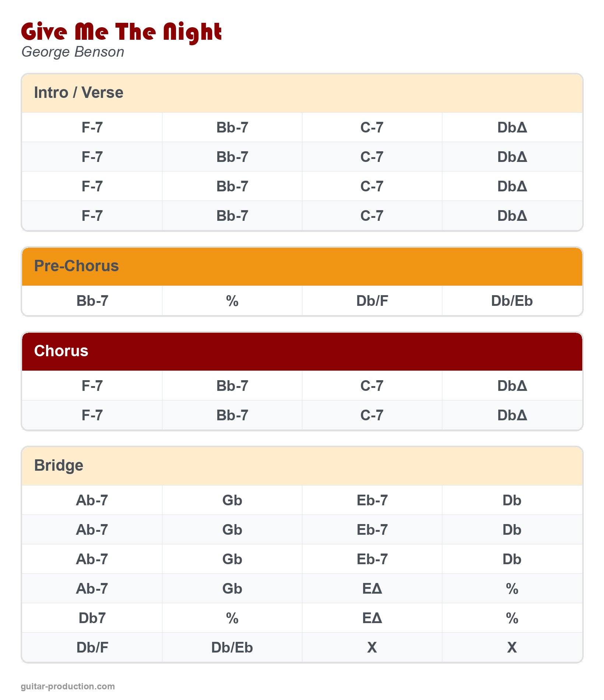Click the first Gb chord in Bridge

(232, 501)
